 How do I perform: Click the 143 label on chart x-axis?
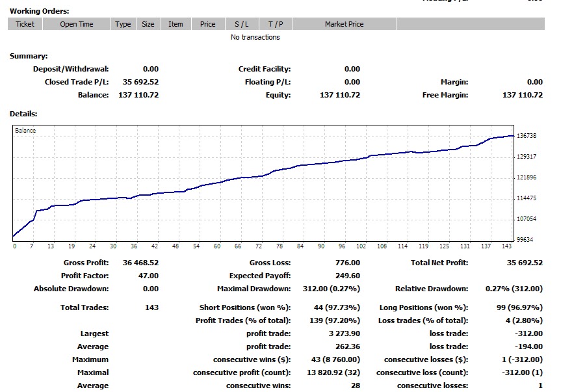point(506,246)
